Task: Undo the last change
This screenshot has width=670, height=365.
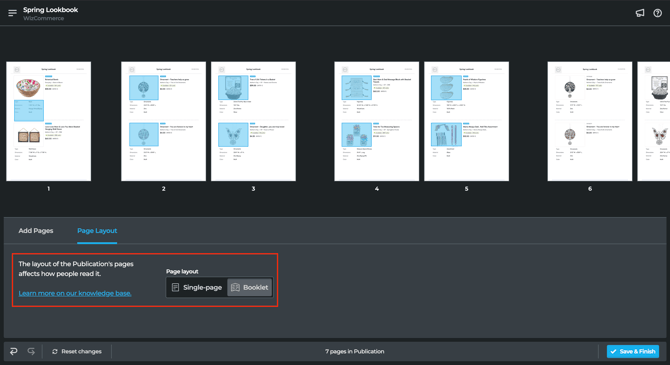Action: tap(14, 351)
